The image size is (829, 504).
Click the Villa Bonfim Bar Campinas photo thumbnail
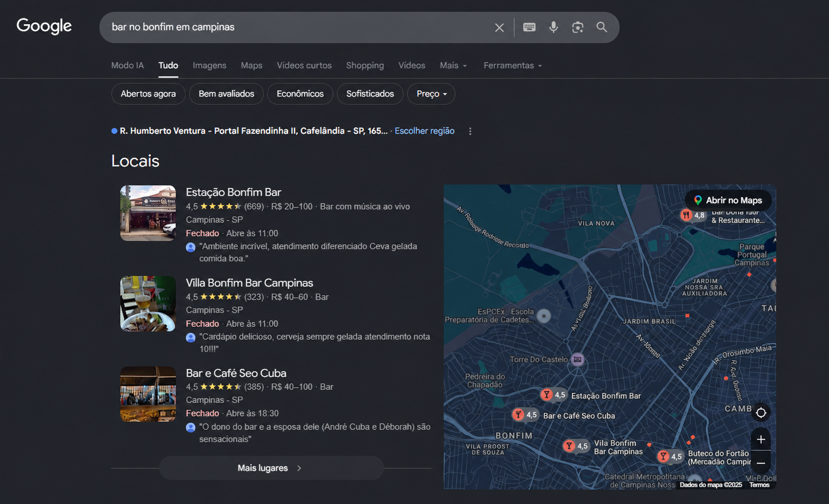tap(148, 304)
